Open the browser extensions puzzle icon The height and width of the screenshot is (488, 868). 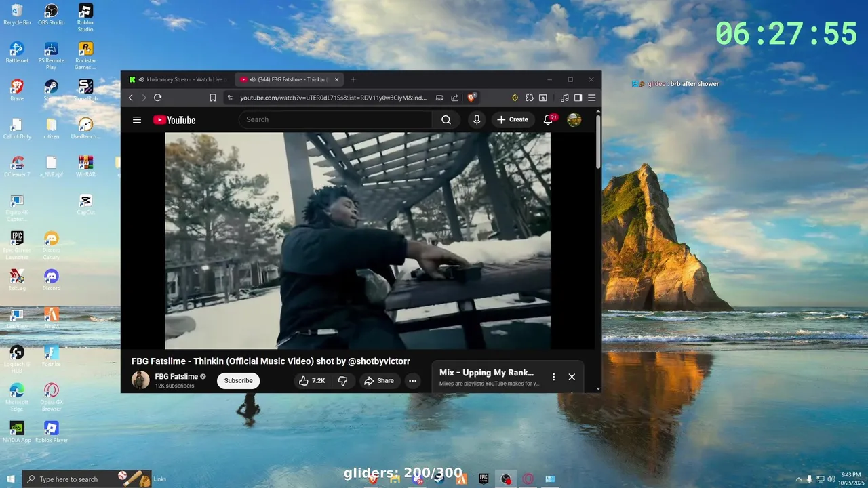530,98
